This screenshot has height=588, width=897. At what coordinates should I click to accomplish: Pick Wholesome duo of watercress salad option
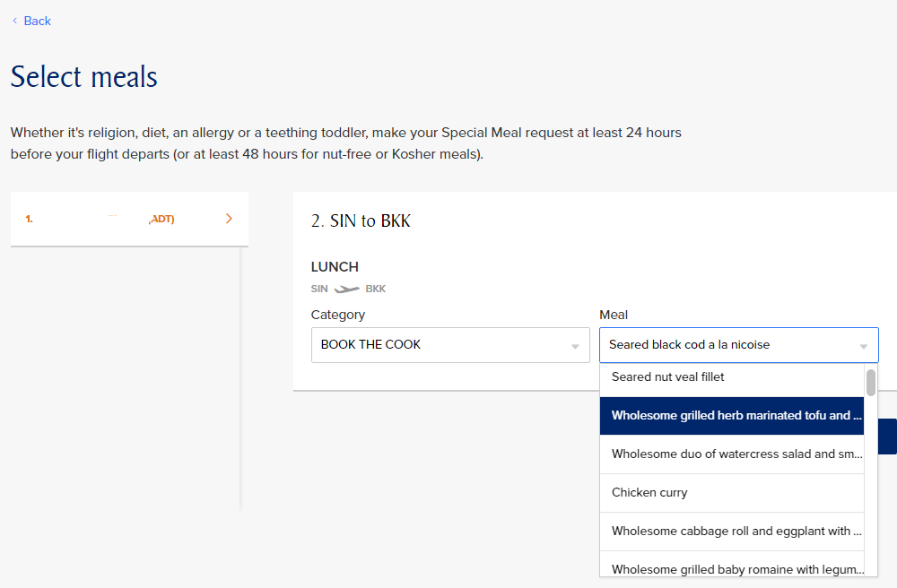click(732, 454)
